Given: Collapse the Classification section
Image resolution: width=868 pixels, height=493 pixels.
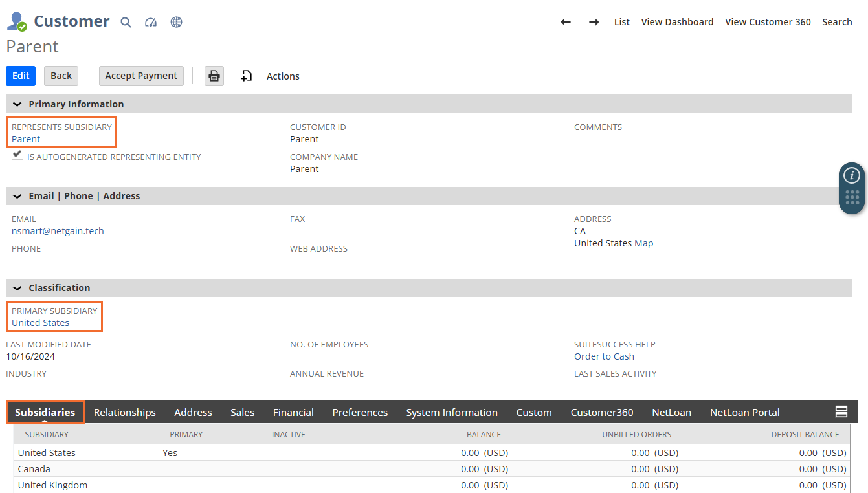Looking at the screenshot, I should tap(17, 288).
